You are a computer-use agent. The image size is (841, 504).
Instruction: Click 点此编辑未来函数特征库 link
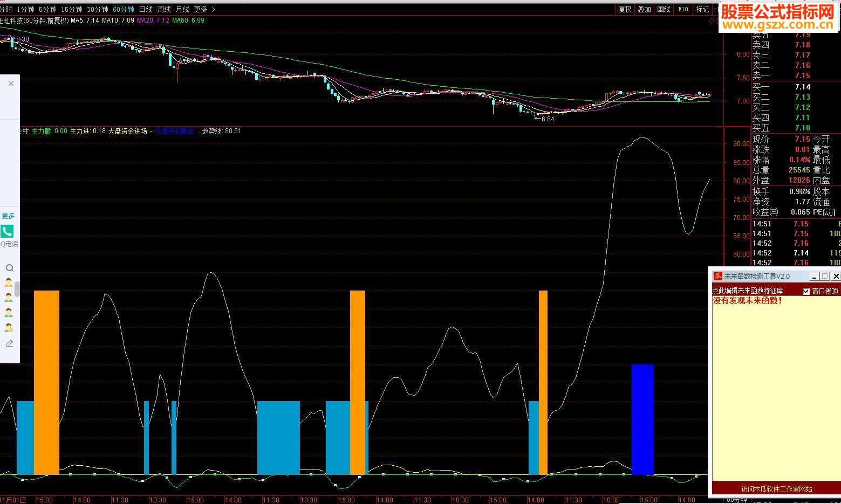pos(747,291)
